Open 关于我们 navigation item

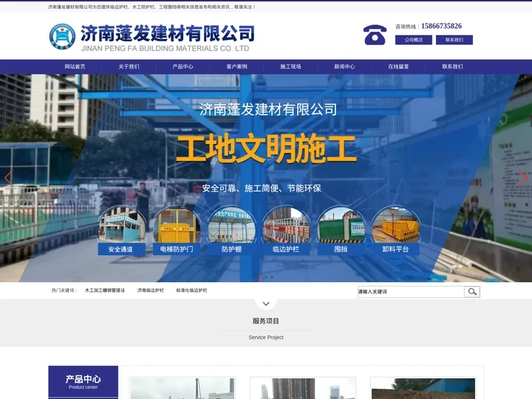tap(129, 66)
